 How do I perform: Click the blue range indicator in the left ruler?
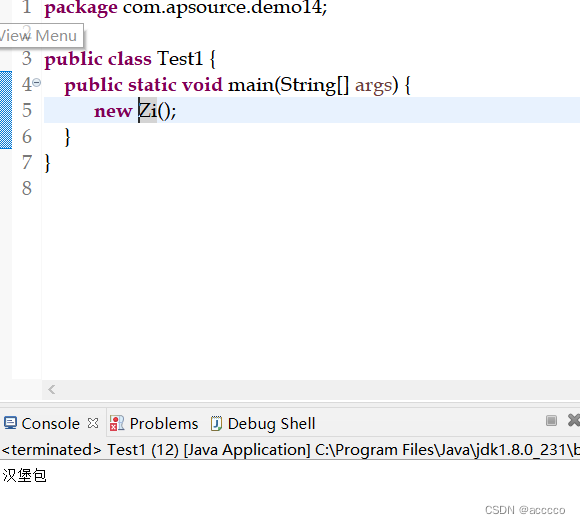click(6, 110)
